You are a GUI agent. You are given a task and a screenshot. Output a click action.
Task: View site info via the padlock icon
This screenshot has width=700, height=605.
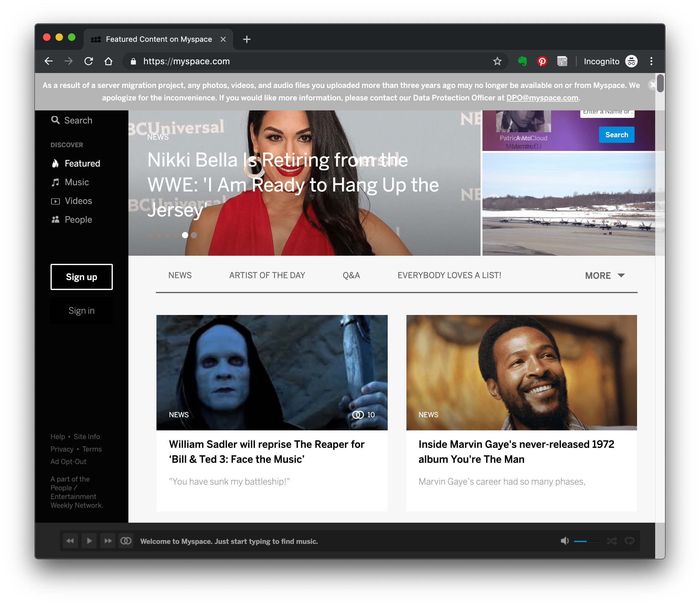pos(133,61)
